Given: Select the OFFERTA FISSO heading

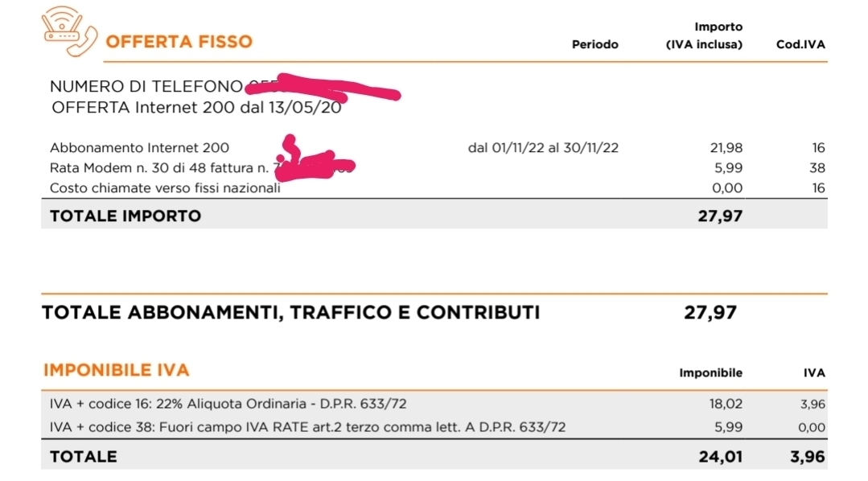Looking at the screenshot, I should [x=179, y=42].
